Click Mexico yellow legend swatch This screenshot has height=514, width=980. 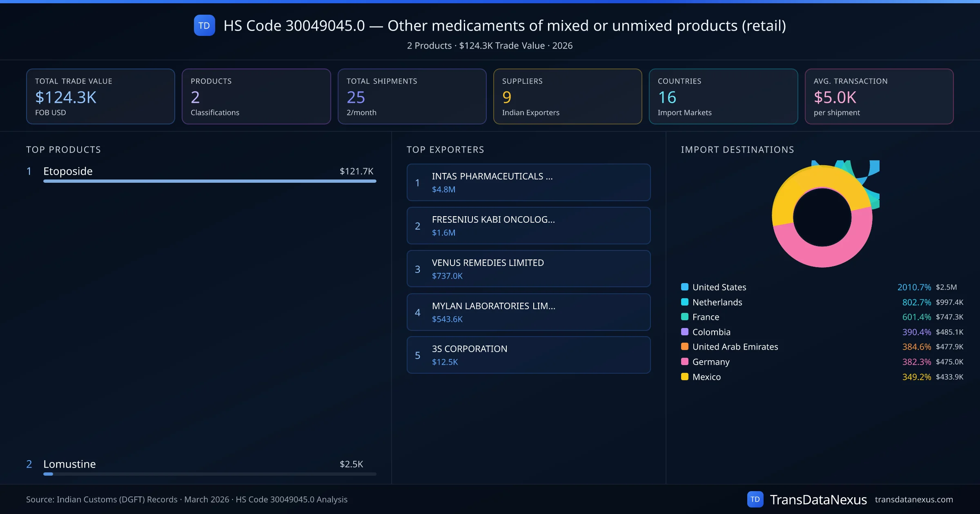(685, 377)
